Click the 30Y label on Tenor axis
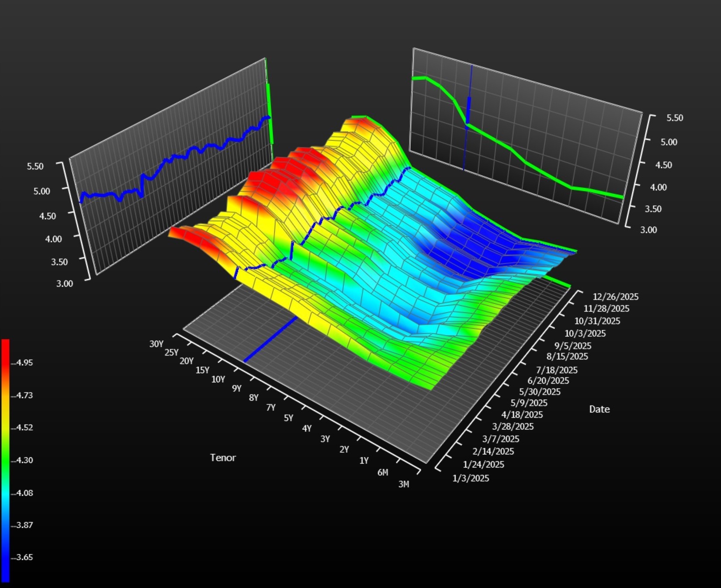The width and height of the screenshot is (721, 588). pos(156,344)
